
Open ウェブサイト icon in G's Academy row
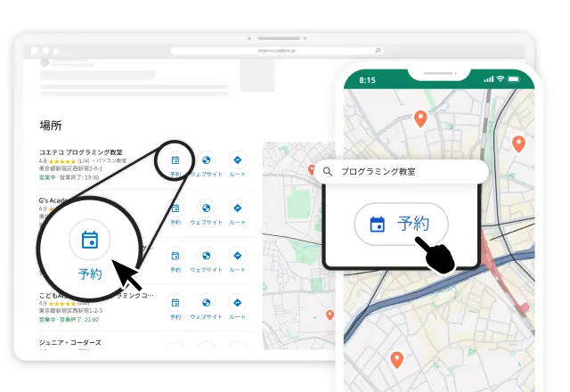[x=206, y=208]
